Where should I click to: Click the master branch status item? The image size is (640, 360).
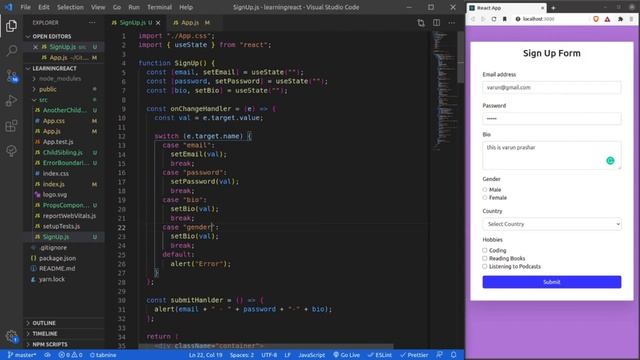[x=22, y=355]
